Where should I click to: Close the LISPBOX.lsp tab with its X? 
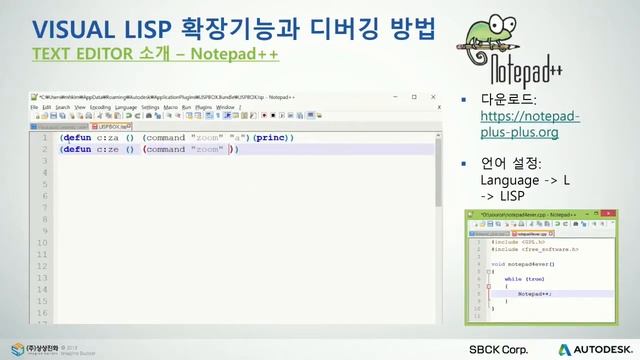pyautogui.click(x=129, y=126)
